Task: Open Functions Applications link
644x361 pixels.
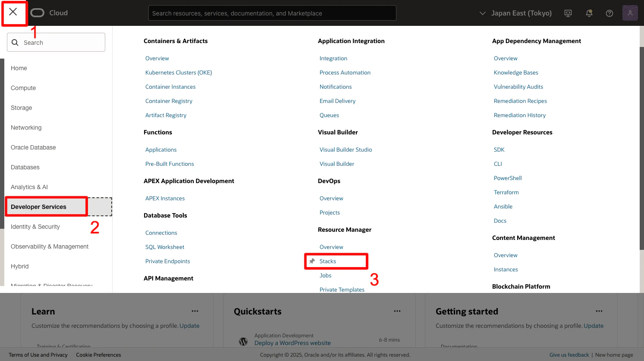Action: 161,149
